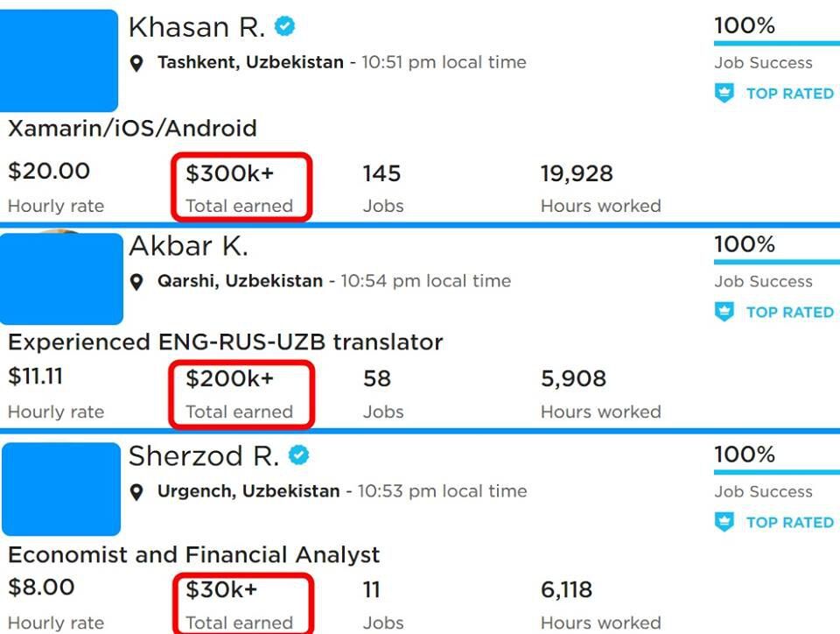The image size is (840, 634).
Task: Click Economist and Financial Analyst title
Action: tap(194, 554)
